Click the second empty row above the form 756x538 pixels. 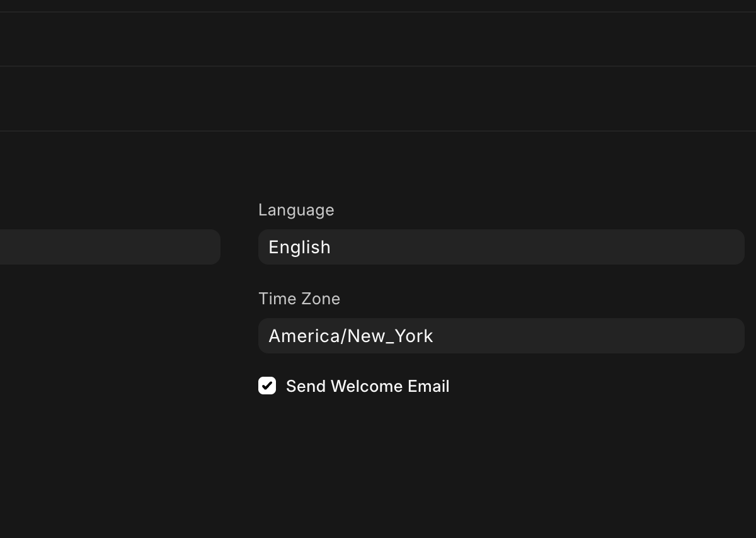pyautogui.click(x=378, y=98)
